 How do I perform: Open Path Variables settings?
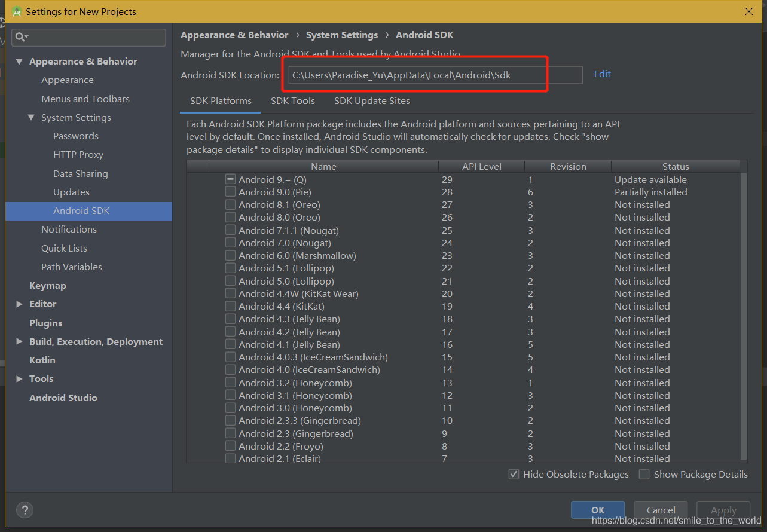click(72, 267)
